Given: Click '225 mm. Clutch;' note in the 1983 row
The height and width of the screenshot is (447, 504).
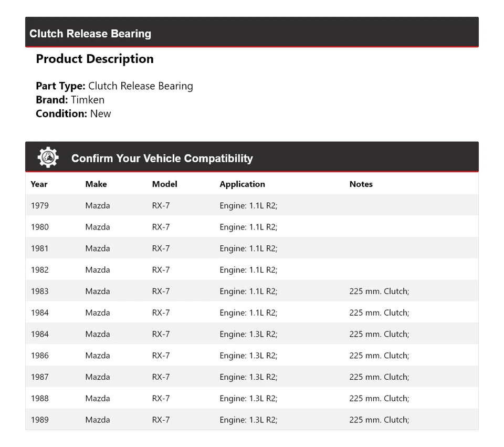Looking at the screenshot, I should tap(379, 292).
